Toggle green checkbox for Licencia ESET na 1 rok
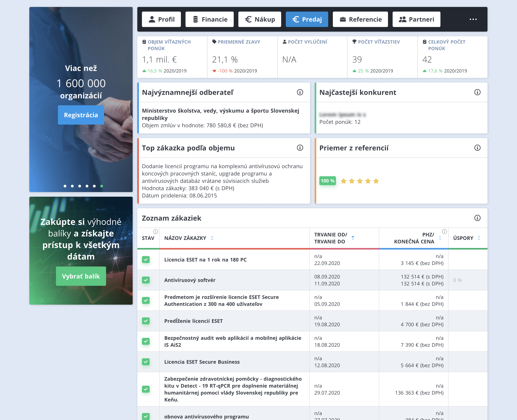517x420 pixels. (146, 260)
